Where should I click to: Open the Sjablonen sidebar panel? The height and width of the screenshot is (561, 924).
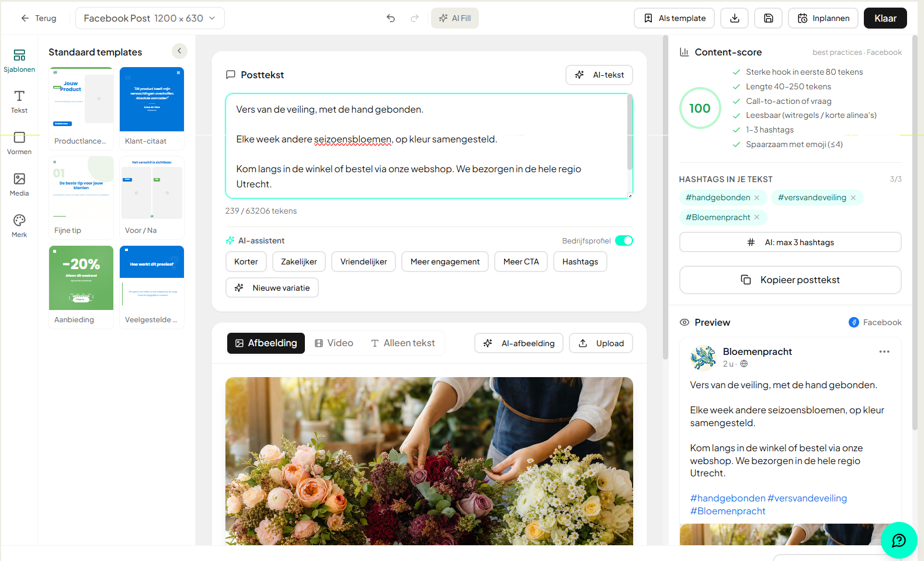coord(19,61)
